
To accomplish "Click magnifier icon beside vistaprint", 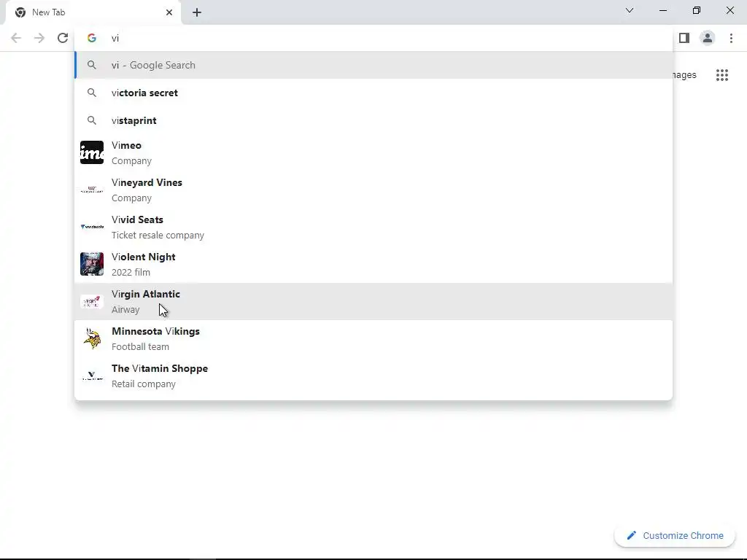I will [x=92, y=120].
